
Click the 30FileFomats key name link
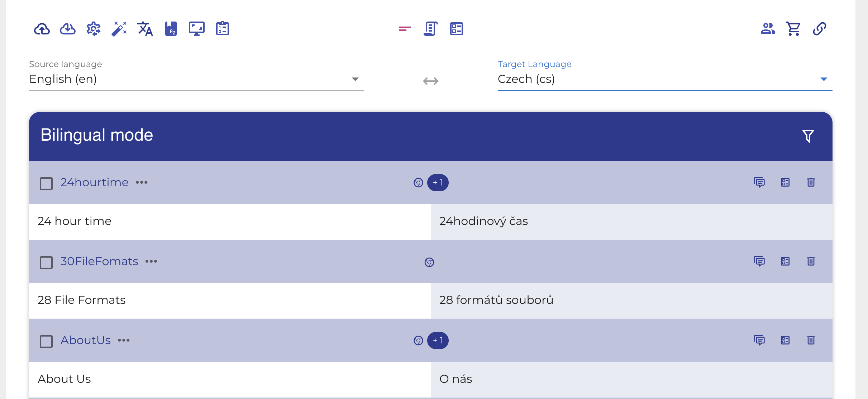click(99, 261)
